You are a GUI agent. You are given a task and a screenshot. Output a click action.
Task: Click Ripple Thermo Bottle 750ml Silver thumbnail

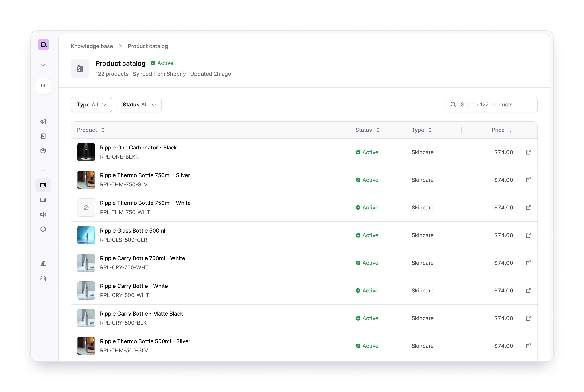click(x=86, y=180)
